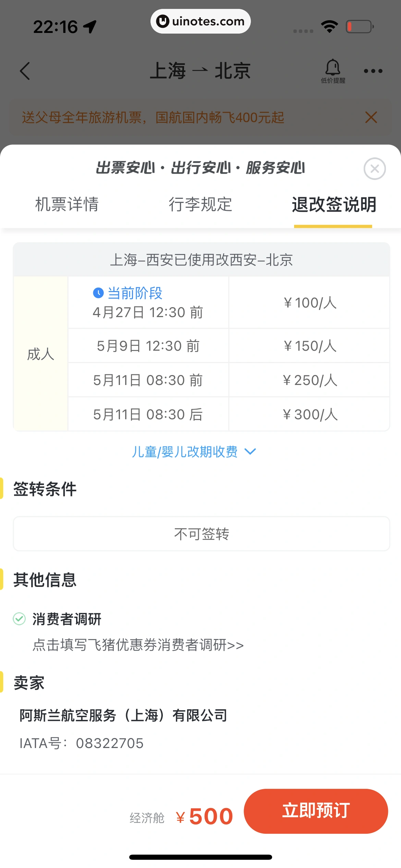Open the three-dot more menu
The height and width of the screenshot is (868, 401).
(373, 71)
